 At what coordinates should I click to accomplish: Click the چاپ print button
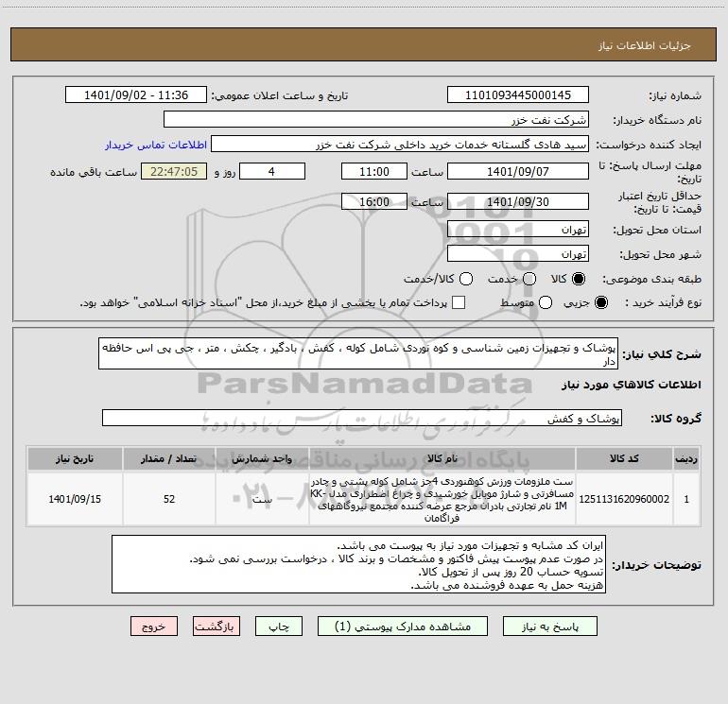click(279, 627)
